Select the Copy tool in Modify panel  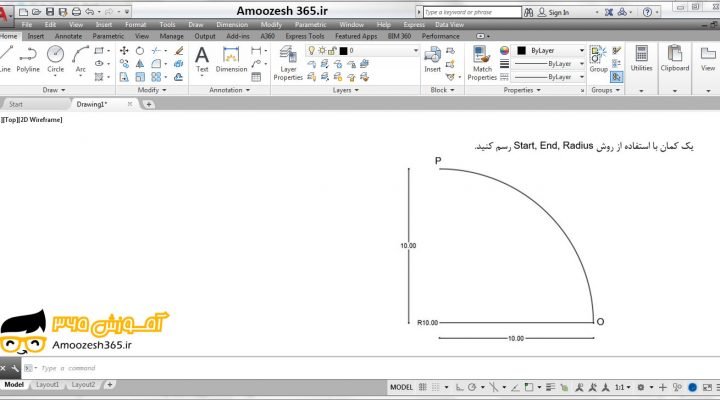[x=124, y=64]
